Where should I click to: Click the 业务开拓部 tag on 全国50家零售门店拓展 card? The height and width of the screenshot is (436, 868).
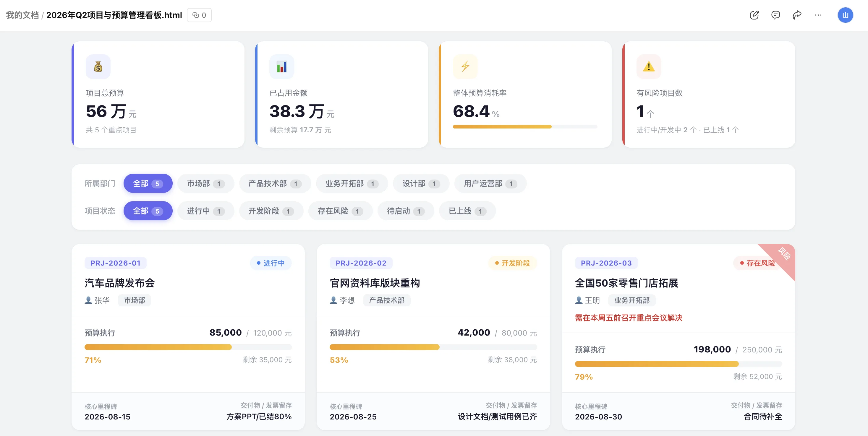pos(632,300)
